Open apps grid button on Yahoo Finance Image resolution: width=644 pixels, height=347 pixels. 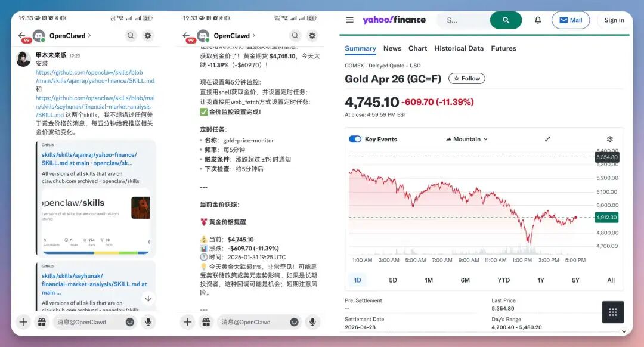pyautogui.click(x=613, y=312)
